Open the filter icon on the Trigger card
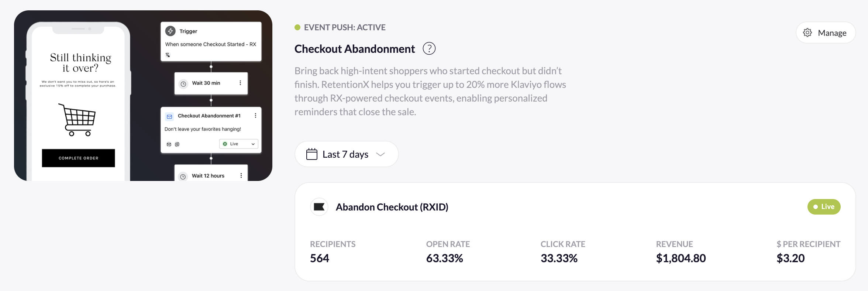 168,55
